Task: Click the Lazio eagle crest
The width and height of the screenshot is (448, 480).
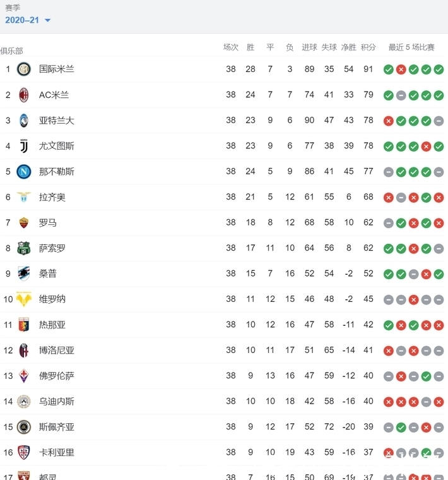Action: click(x=23, y=197)
